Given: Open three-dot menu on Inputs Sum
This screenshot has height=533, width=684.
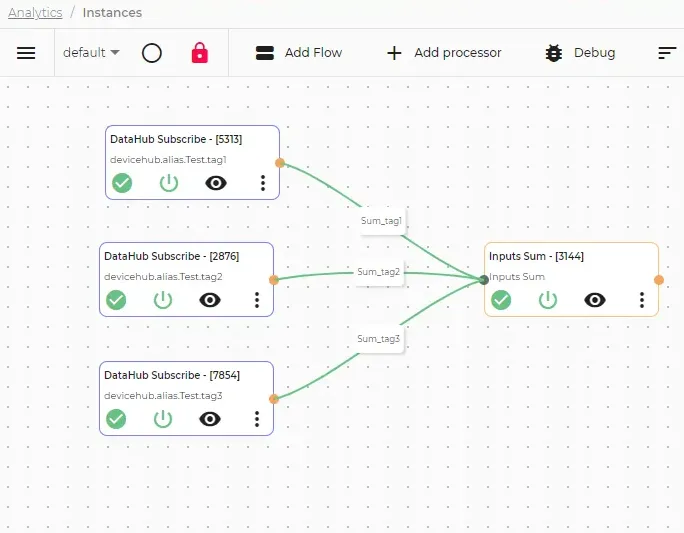Looking at the screenshot, I should pyautogui.click(x=642, y=300).
